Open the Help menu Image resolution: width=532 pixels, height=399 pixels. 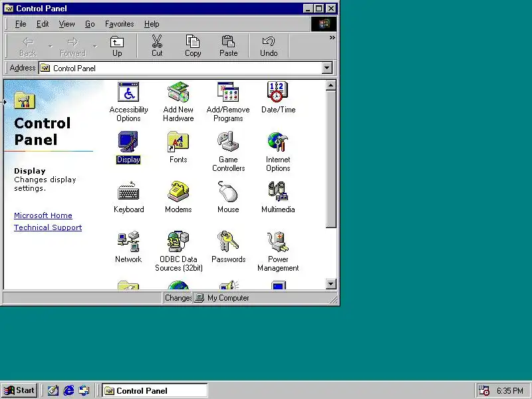[x=152, y=24]
